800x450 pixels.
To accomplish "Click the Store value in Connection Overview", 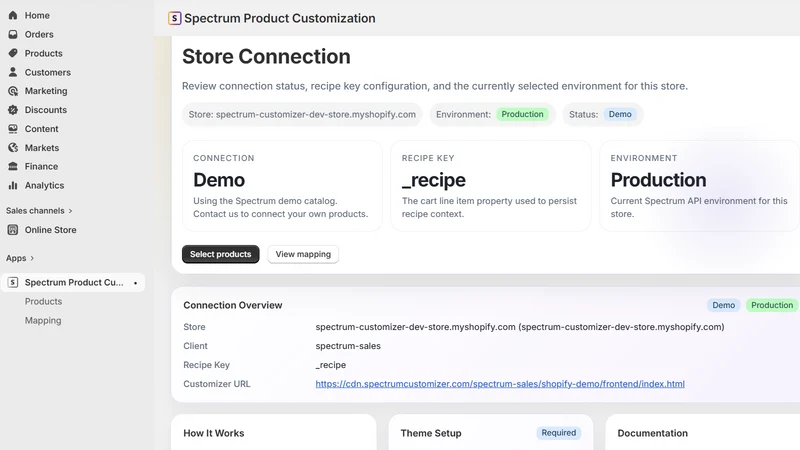I will [520, 327].
